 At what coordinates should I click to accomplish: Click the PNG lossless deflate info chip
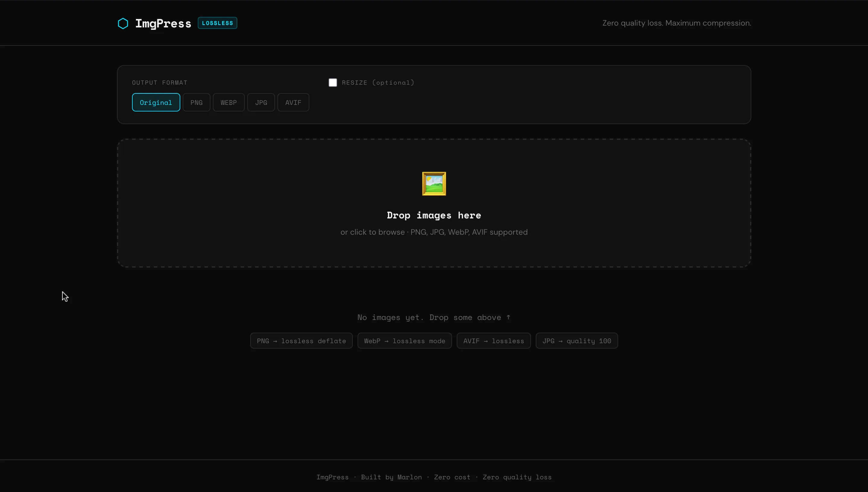(x=301, y=341)
